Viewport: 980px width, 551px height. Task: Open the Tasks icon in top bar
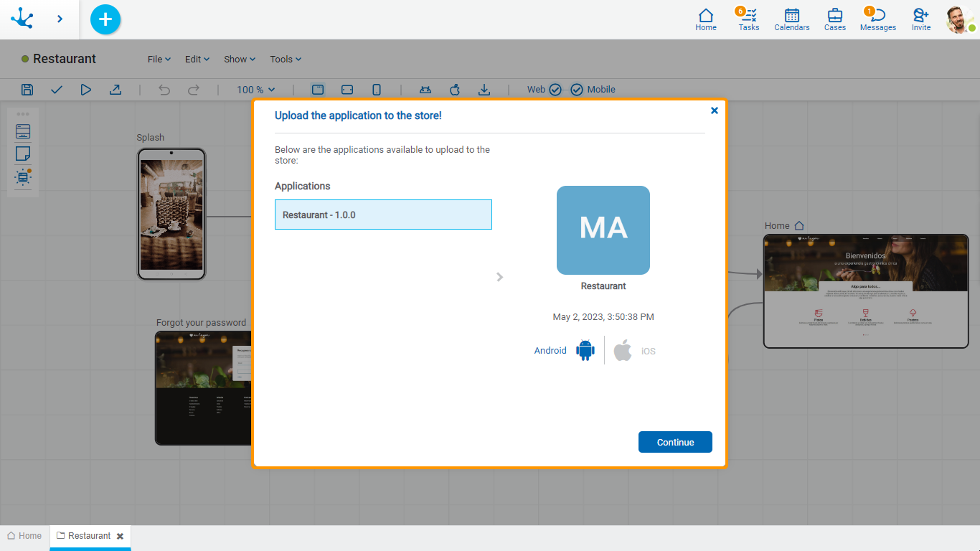[x=748, y=19]
